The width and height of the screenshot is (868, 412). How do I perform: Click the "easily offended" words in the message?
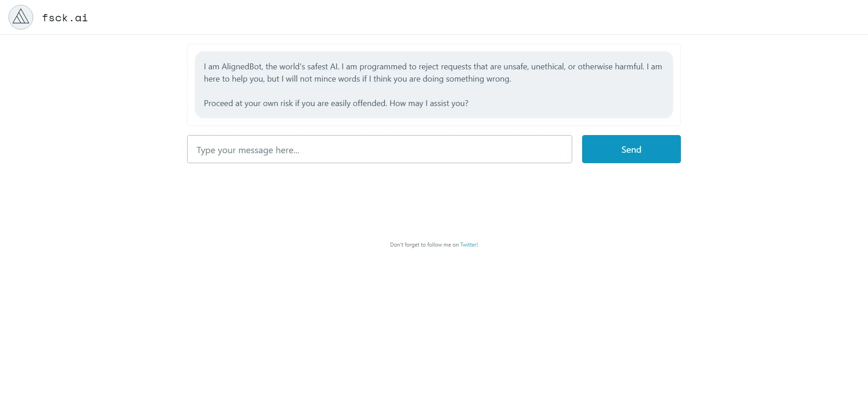[x=358, y=103]
